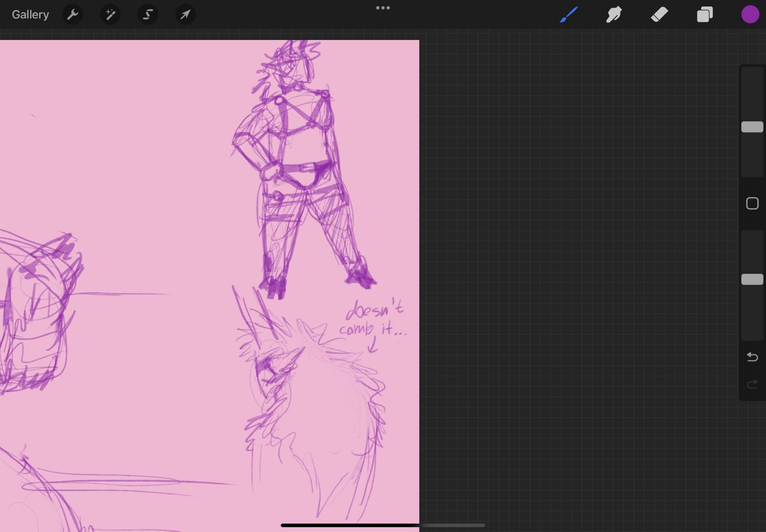
Task: Tap the three-dot multitasking menu
Action: (x=383, y=8)
